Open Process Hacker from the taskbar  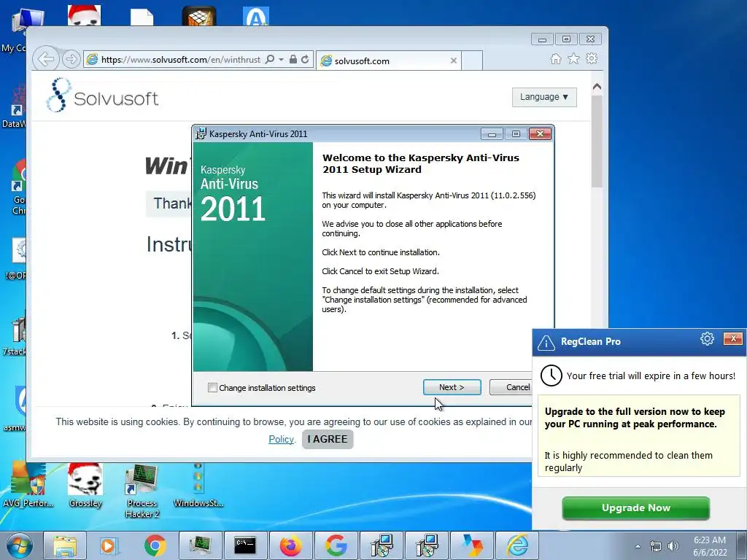click(200, 545)
